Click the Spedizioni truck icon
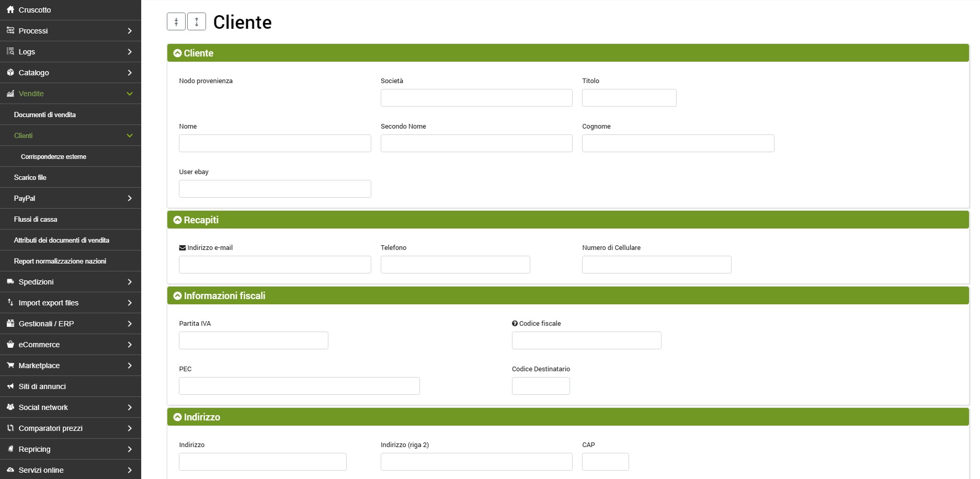 10,282
